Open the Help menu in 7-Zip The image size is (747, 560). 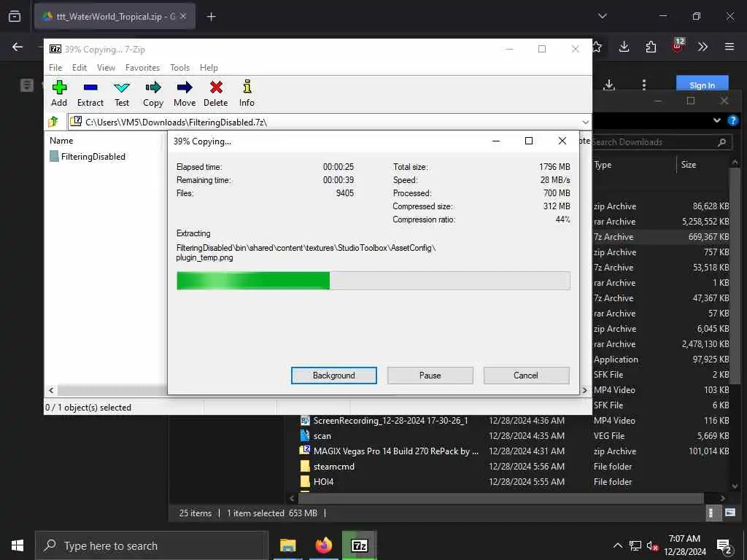[209, 68]
